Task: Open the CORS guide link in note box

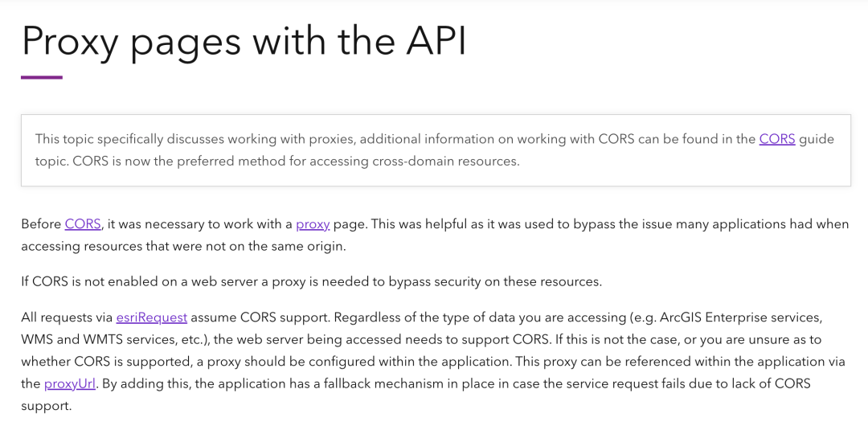Action: click(776, 139)
